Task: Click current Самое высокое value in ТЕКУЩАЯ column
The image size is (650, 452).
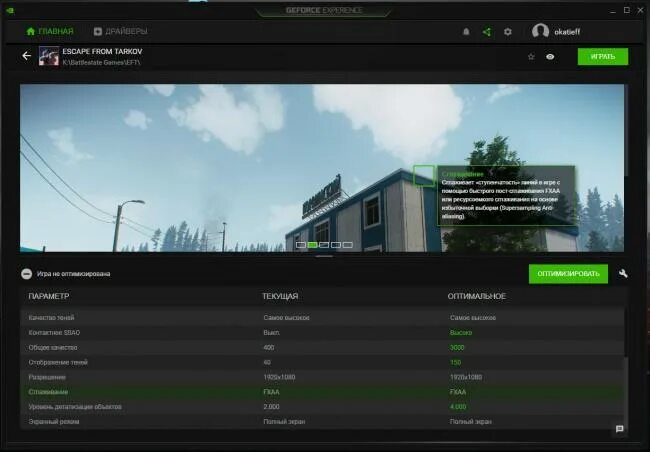Action: click(286, 318)
